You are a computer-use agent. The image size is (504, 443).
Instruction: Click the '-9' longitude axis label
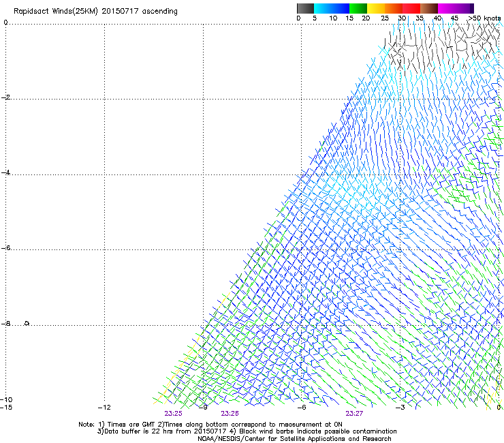pos(203,408)
